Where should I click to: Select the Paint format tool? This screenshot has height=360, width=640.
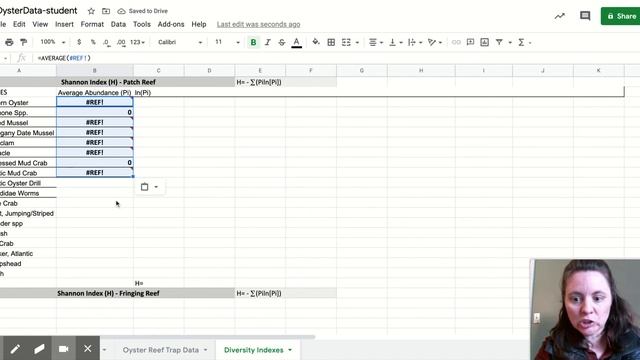pos(24,42)
